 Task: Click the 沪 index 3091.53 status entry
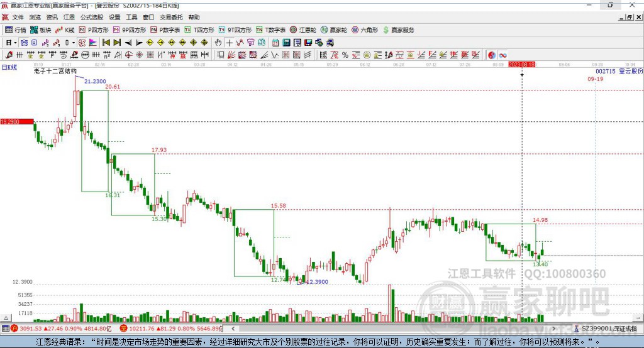61,329
